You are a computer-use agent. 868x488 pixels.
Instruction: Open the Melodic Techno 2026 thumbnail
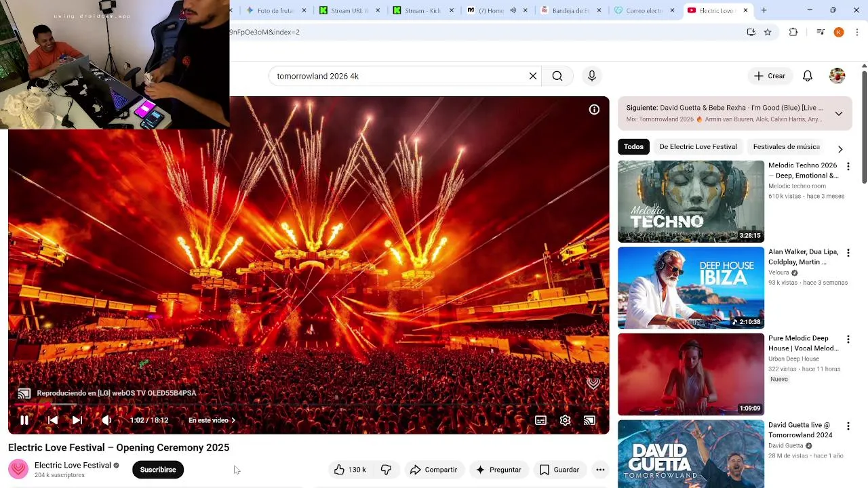tap(691, 201)
